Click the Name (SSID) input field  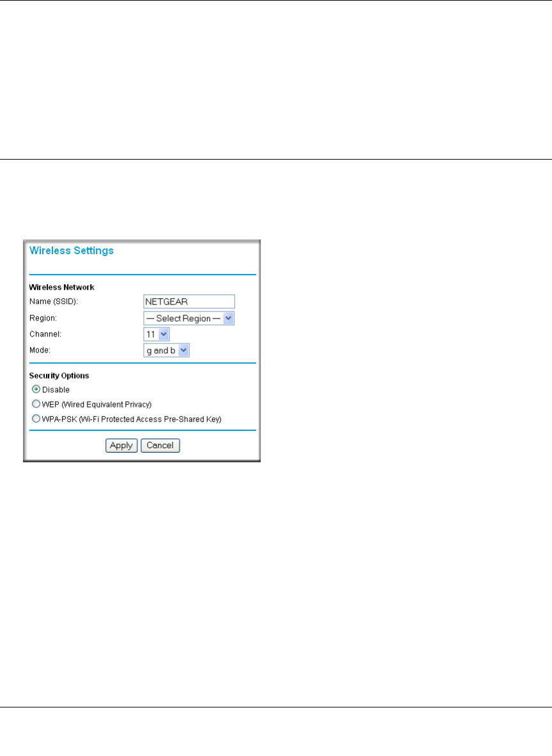pyautogui.click(x=189, y=301)
